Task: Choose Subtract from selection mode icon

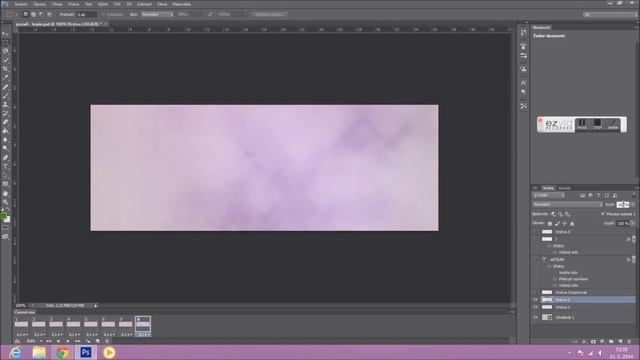Action: pos(41,14)
